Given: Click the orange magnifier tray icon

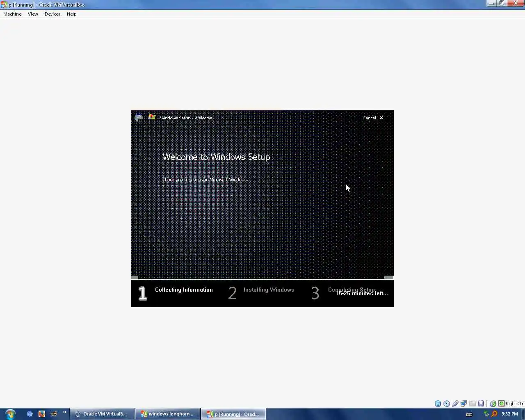Looking at the screenshot, I should tap(494, 414).
